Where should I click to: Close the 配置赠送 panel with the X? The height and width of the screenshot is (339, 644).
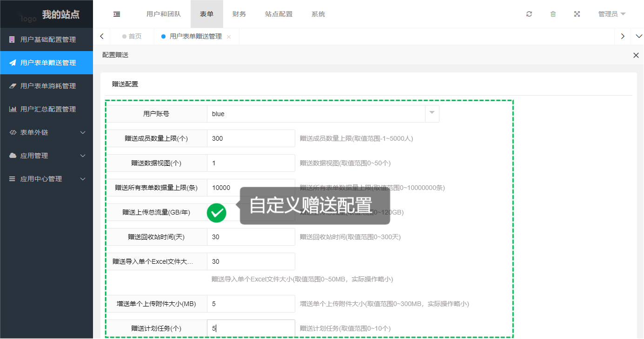(x=636, y=55)
